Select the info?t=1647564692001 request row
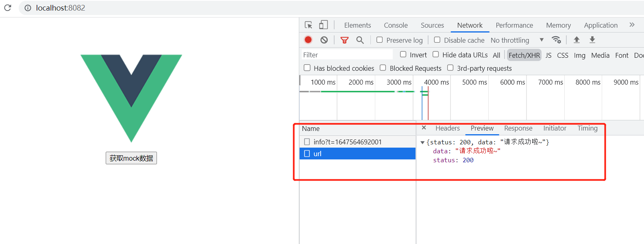Image resolution: width=644 pixels, height=244 pixels. [357, 142]
